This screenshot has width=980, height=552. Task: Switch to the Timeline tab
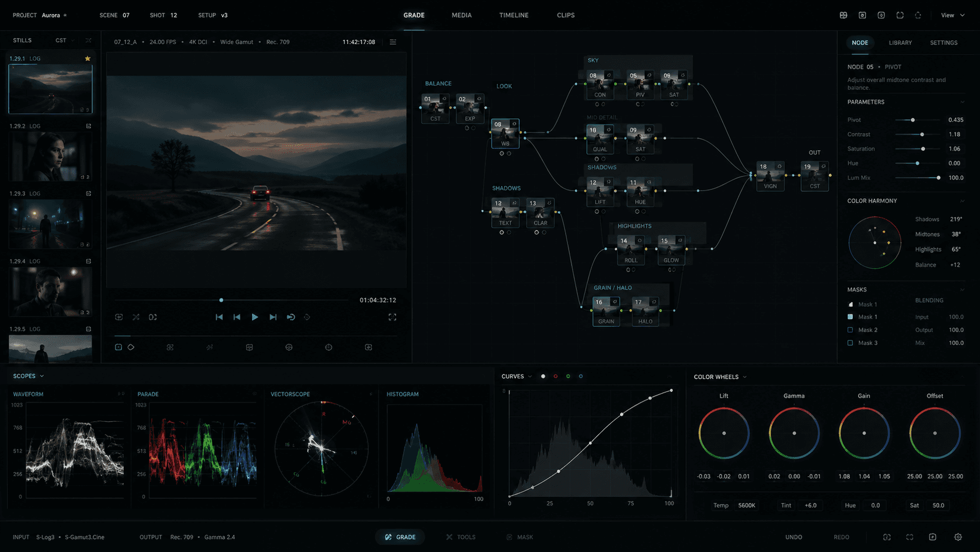coord(514,15)
